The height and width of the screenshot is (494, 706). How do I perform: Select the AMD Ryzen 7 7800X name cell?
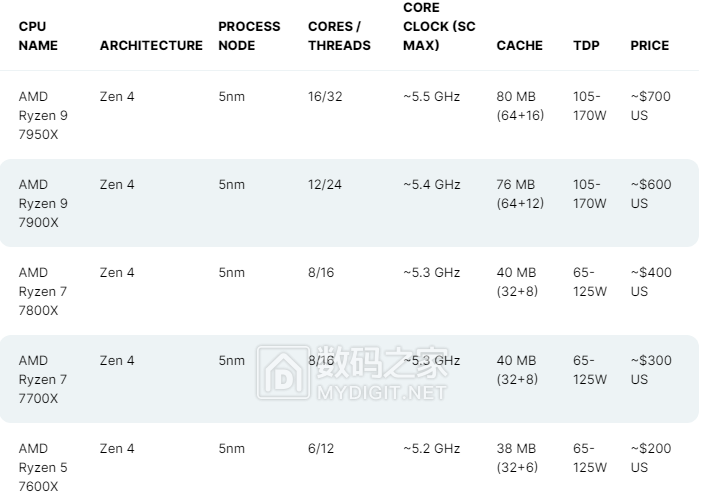(x=43, y=291)
